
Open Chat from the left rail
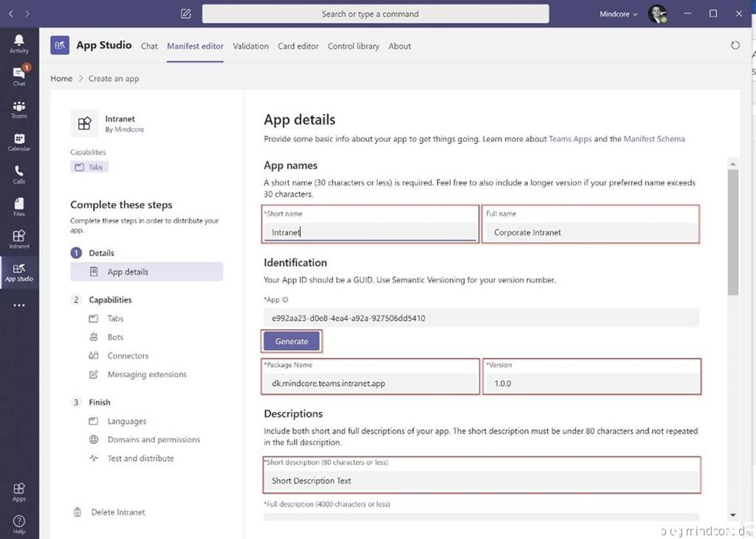(19, 75)
